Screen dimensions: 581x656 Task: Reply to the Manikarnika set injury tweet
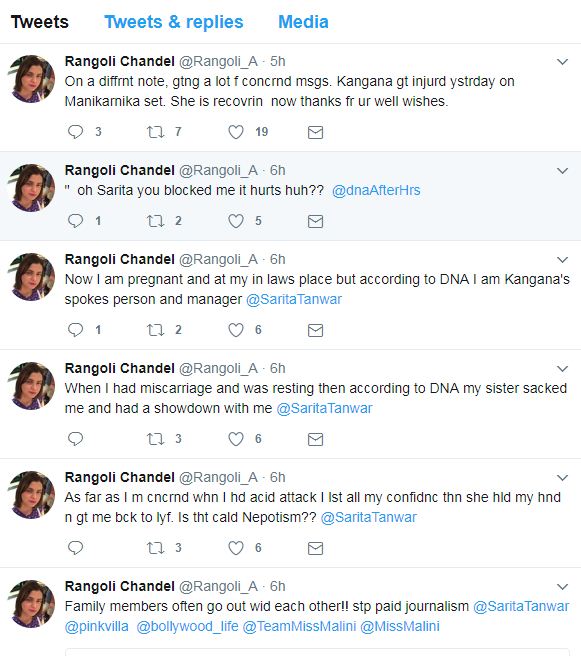click(x=76, y=132)
